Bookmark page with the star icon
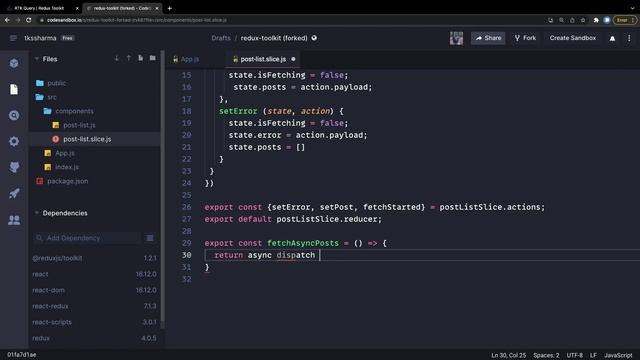 [x=583, y=20]
